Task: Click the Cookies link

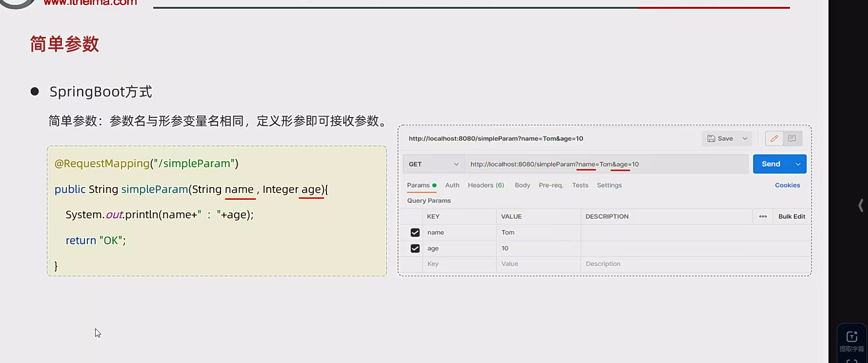Action: (787, 185)
